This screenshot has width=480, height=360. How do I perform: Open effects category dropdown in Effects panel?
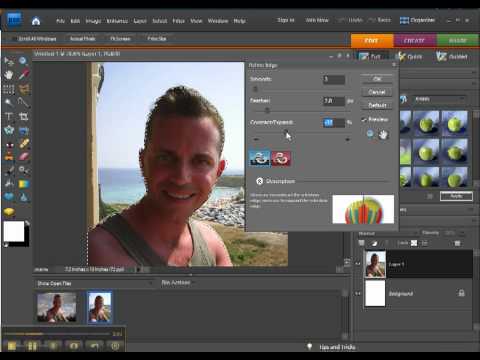439,99
